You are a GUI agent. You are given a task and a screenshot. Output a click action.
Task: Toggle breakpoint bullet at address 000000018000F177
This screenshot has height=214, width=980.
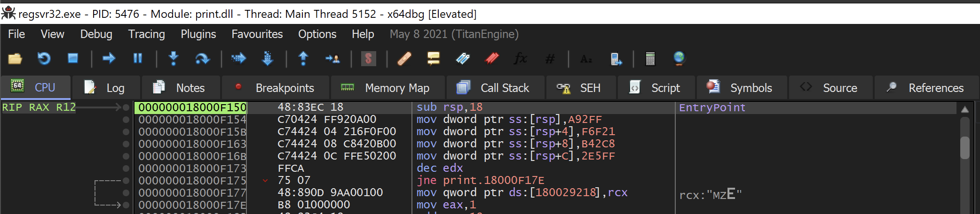coord(126,193)
